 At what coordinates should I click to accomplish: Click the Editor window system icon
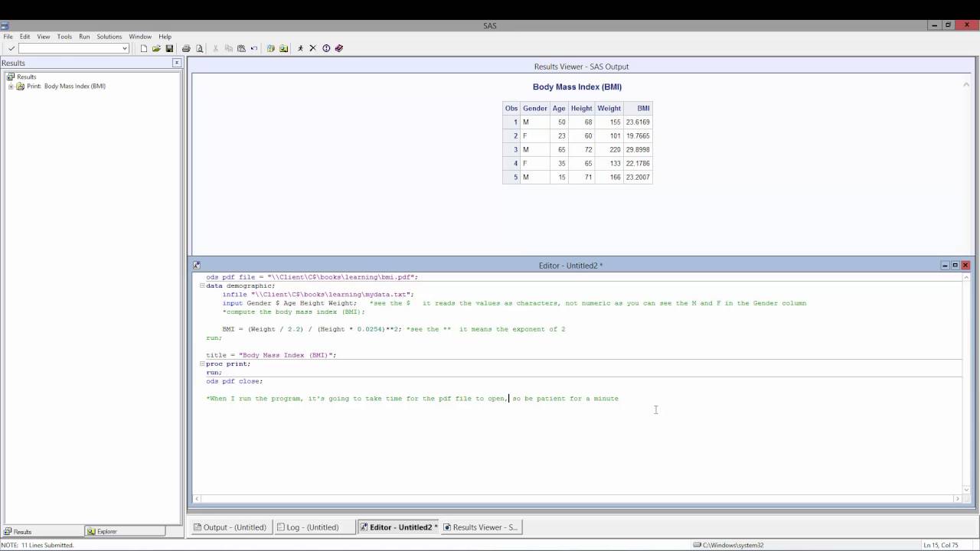coord(197,266)
